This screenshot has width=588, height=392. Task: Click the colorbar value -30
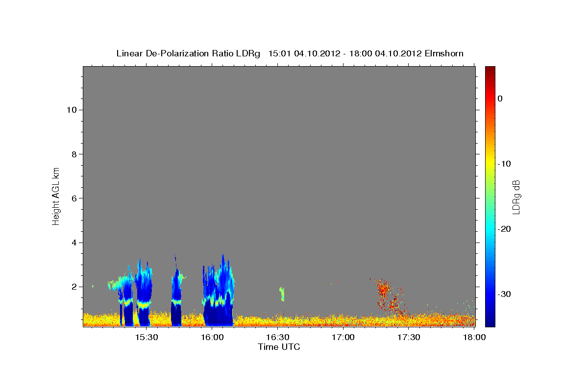[504, 294]
